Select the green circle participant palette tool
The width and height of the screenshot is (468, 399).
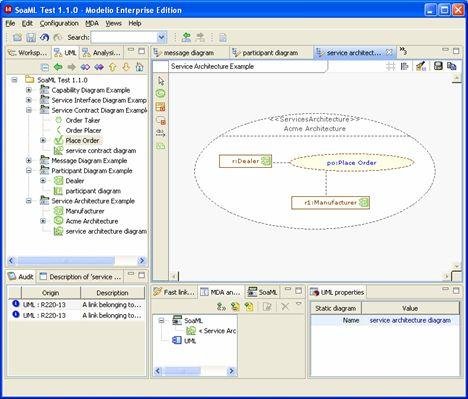click(x=161, y=94)
